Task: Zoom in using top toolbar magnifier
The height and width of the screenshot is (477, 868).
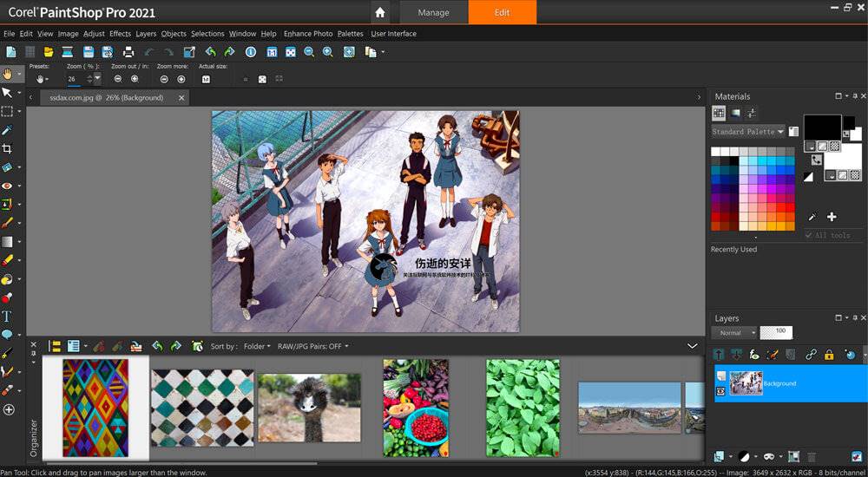Action: 328,52
